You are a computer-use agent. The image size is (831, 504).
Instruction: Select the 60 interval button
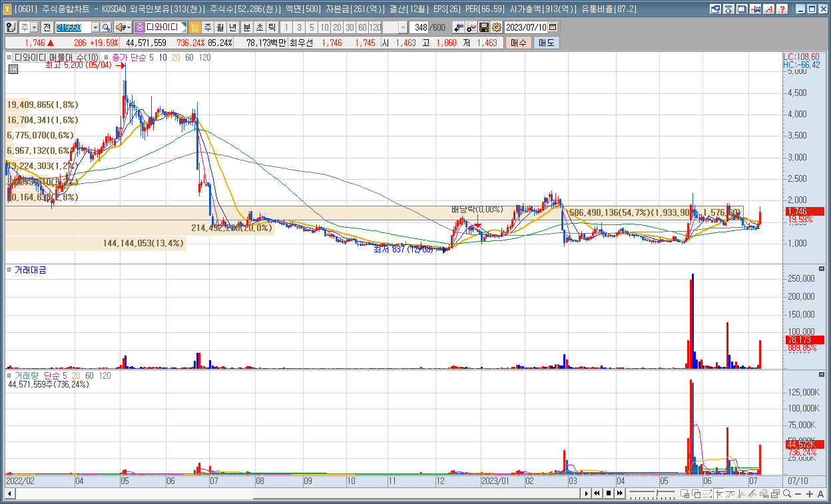362,27
